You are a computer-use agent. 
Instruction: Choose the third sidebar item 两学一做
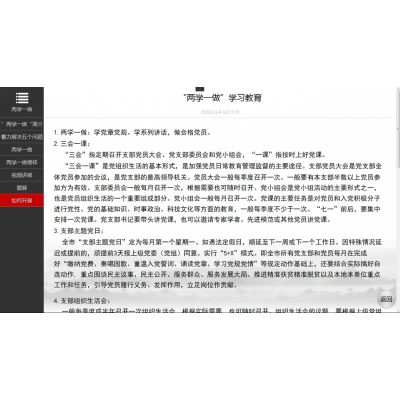[x=22, y=149]
